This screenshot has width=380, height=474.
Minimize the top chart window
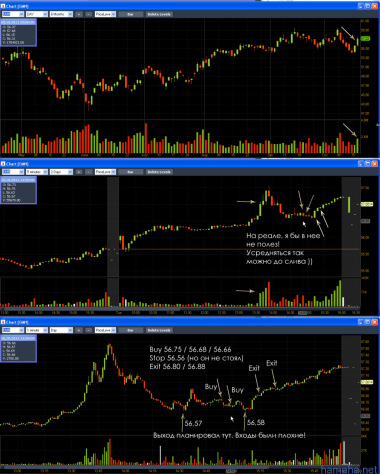click(x=361, y=6)
